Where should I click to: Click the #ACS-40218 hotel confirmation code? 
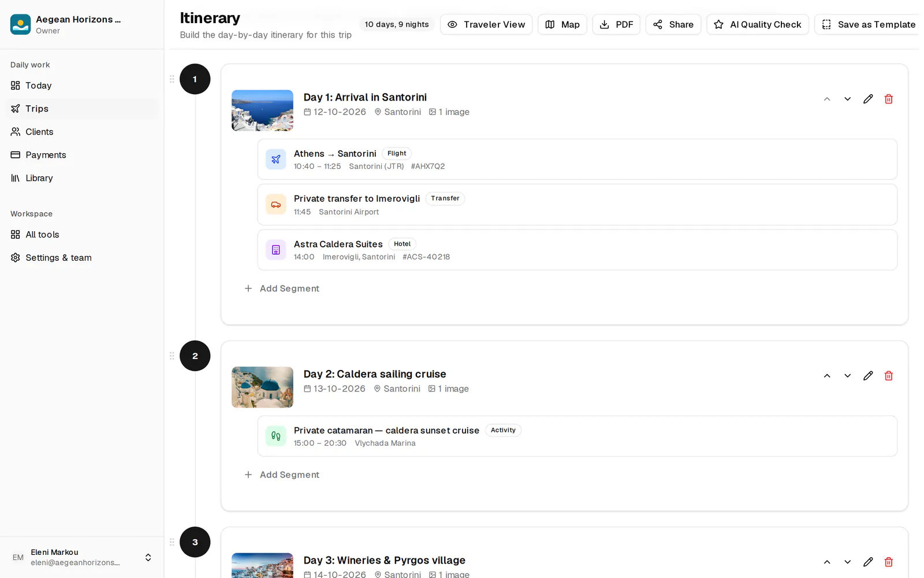[x=426, y=257]
